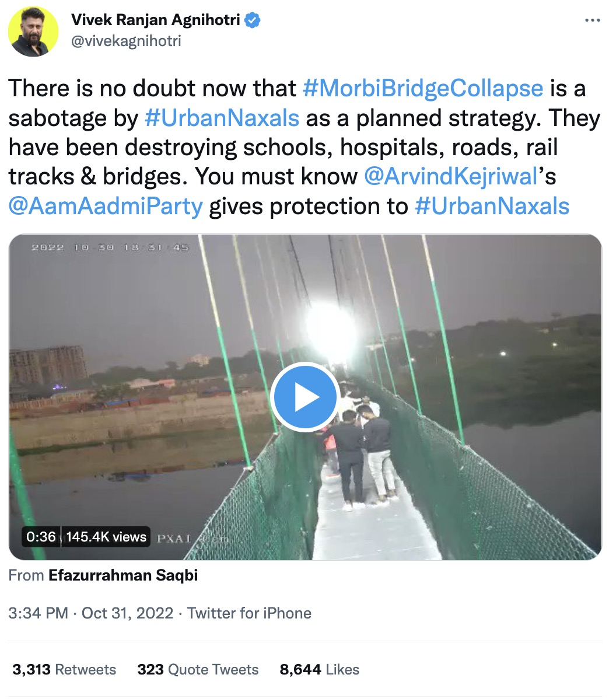Open the #MorbiBridgeCollapse hashtag

[423, 88]
